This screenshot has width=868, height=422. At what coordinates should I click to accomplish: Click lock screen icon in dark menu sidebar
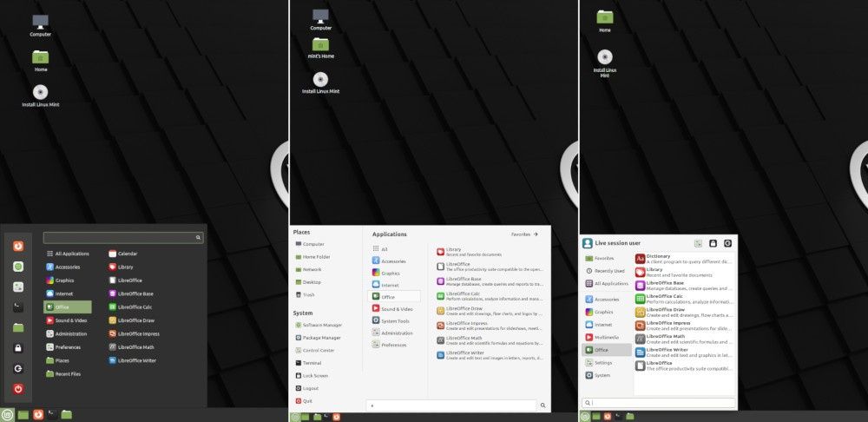tap(18, 348)
